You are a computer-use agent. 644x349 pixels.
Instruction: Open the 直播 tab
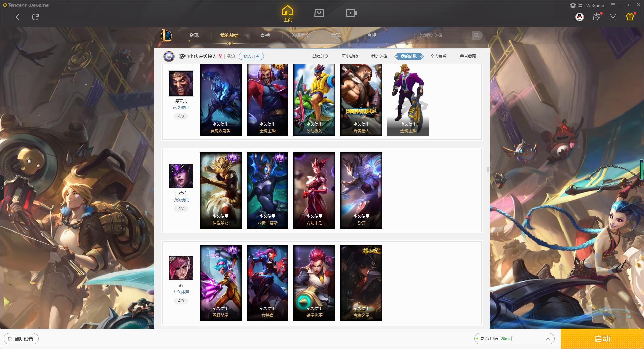pyautogui.click(x=265, y=35)
